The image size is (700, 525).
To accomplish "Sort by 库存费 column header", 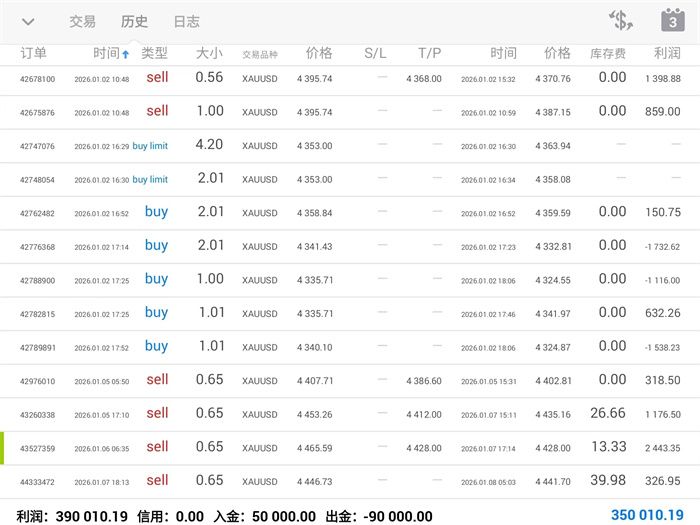I will point(608,54).
